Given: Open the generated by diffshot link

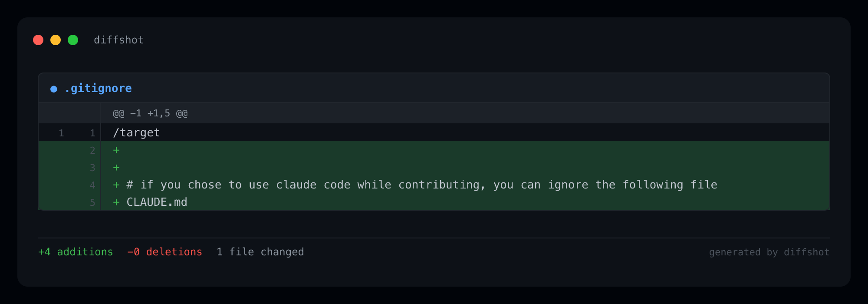Looking at the screenshot, I should [769, 252].
